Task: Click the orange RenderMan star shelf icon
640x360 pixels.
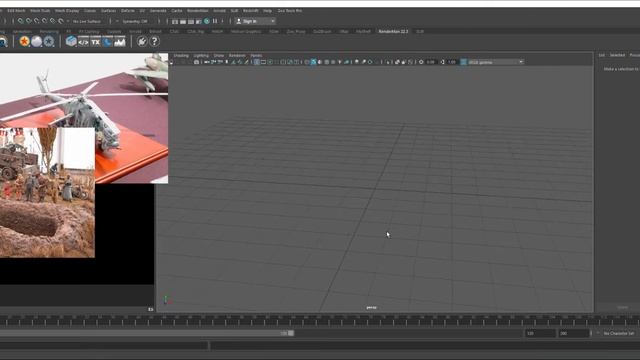Action: point(24,41)
